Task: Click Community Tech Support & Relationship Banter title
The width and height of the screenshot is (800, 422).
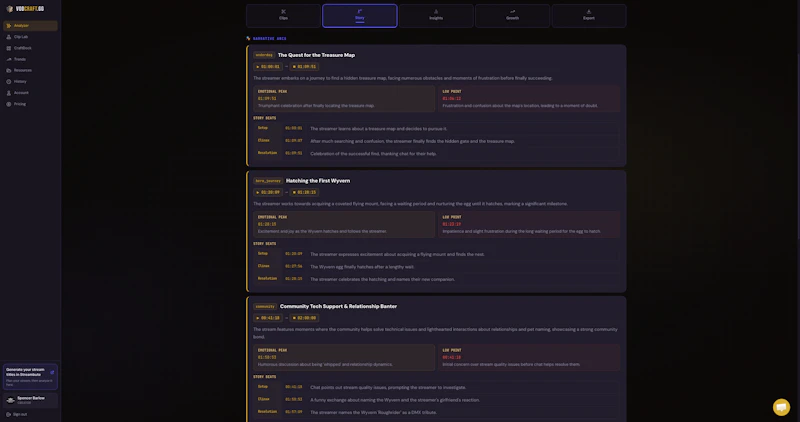Action: point(338,307)
